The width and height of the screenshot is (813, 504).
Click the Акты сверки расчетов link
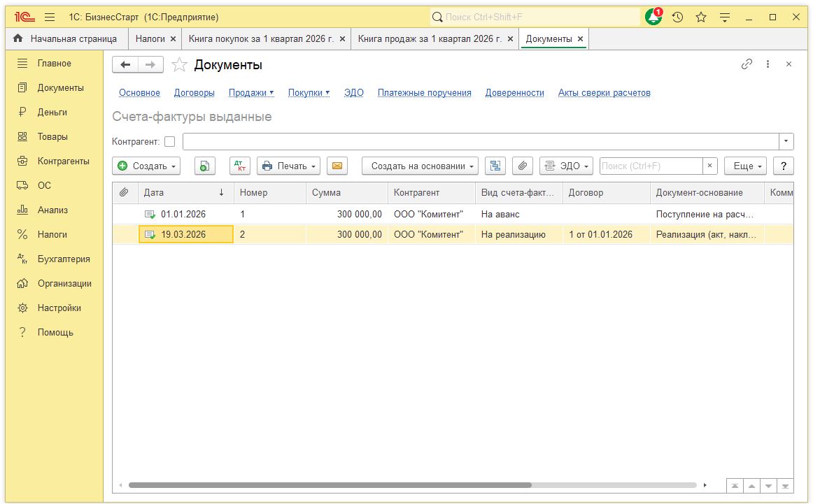pyautogui.click(x=604, y=93)
